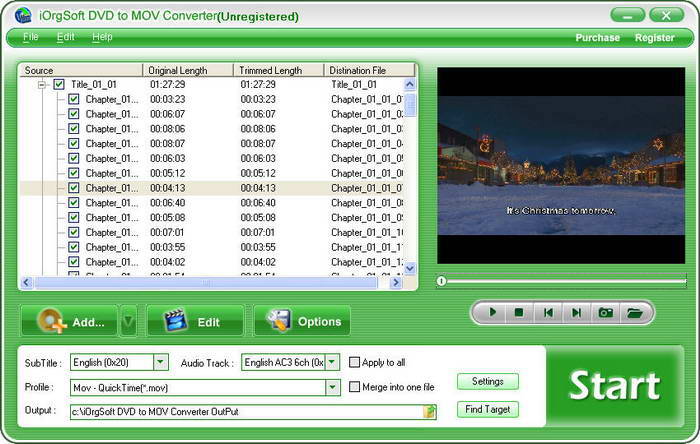Click the Title_01_01 original length 01:27:29

click(167, 84)
